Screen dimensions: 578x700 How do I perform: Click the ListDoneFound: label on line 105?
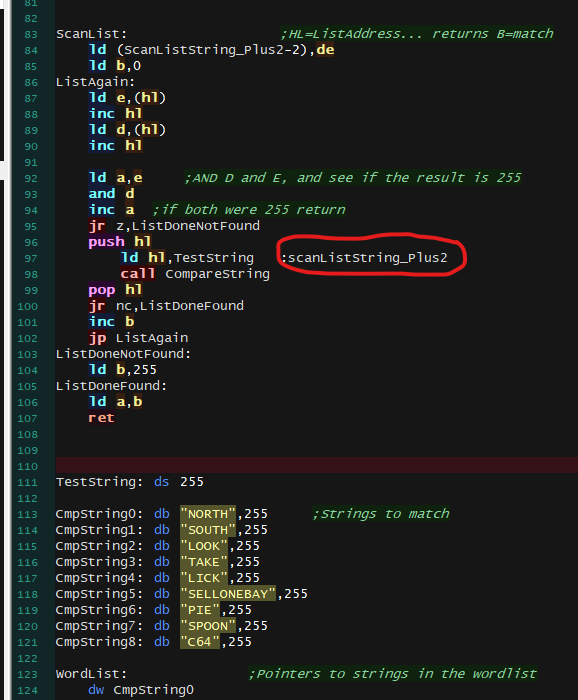tap(112, 386)
